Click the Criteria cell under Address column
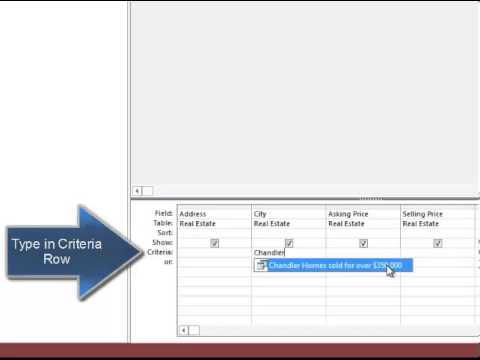Image resolution: width=480 pixels, height=360 pixels. (214, 253)
